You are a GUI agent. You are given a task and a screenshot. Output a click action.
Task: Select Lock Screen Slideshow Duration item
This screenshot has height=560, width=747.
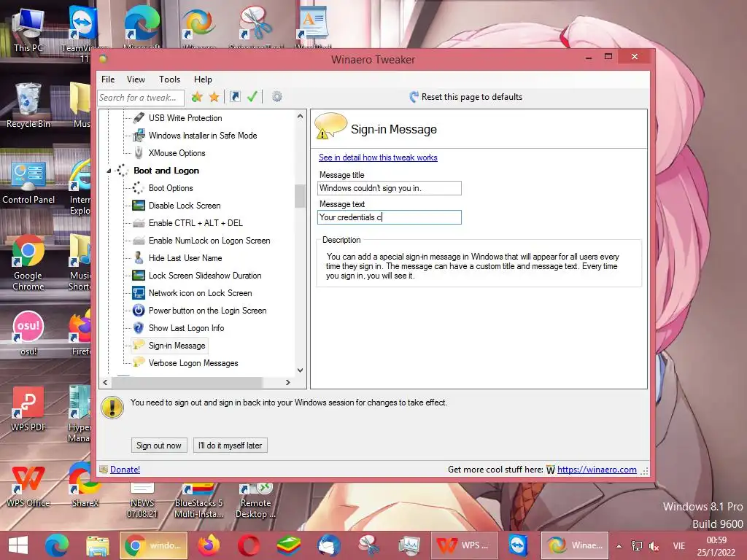(205, 275)
